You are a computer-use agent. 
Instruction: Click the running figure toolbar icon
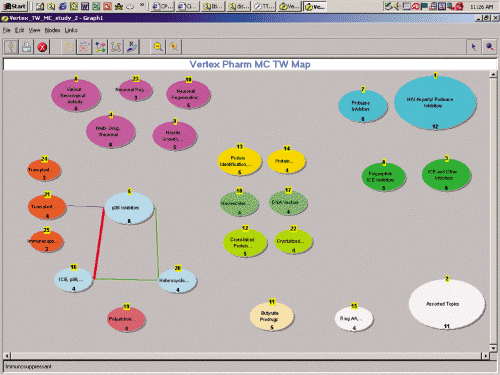pos(11,47)
